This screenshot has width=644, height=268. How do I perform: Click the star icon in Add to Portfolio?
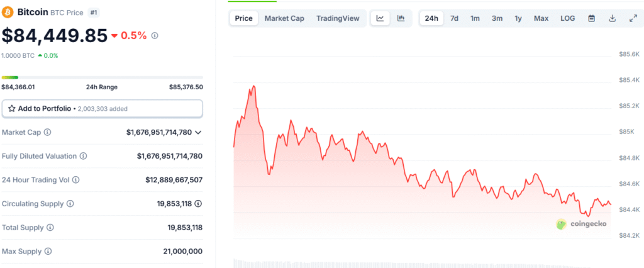11,108
